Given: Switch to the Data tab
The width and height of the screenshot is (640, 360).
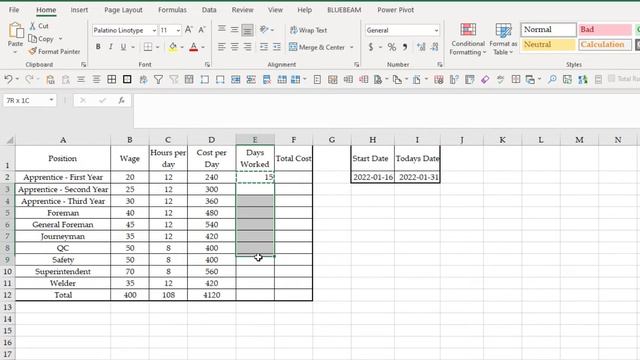Looking at the screenshot, I should [209, 10].
